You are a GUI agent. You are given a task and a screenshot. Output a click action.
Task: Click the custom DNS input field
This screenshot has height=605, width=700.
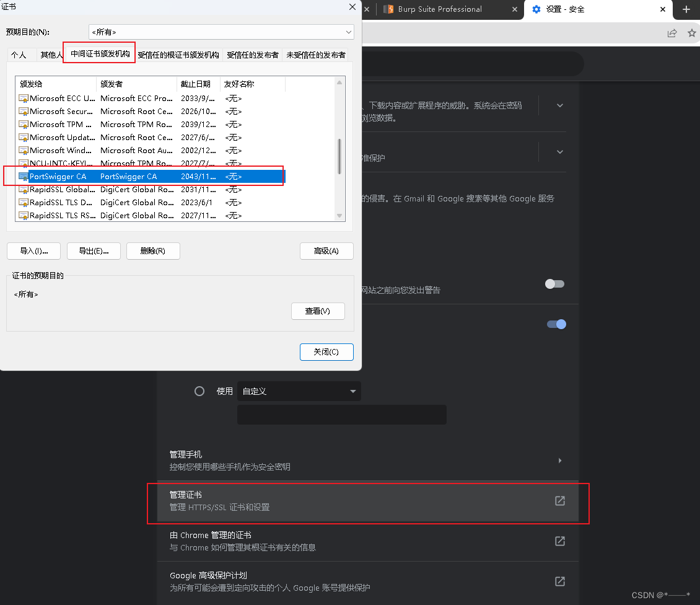tap(342, 415)
